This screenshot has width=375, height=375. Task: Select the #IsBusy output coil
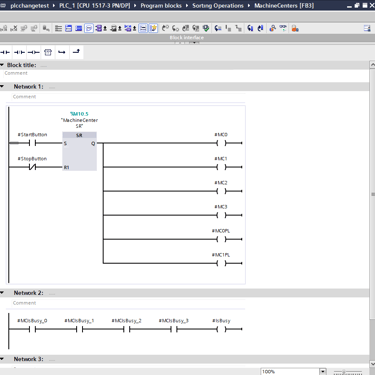[221, 329]
